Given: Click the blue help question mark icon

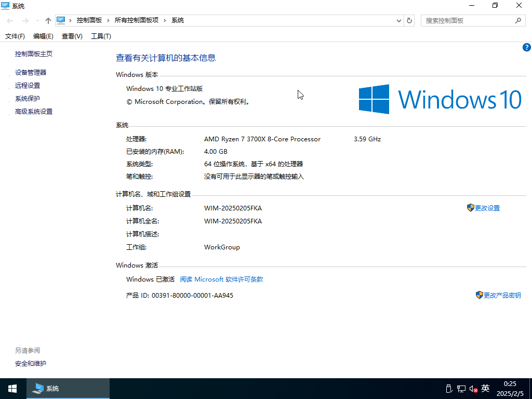Looking at the screenshot, I should (526, 47).
